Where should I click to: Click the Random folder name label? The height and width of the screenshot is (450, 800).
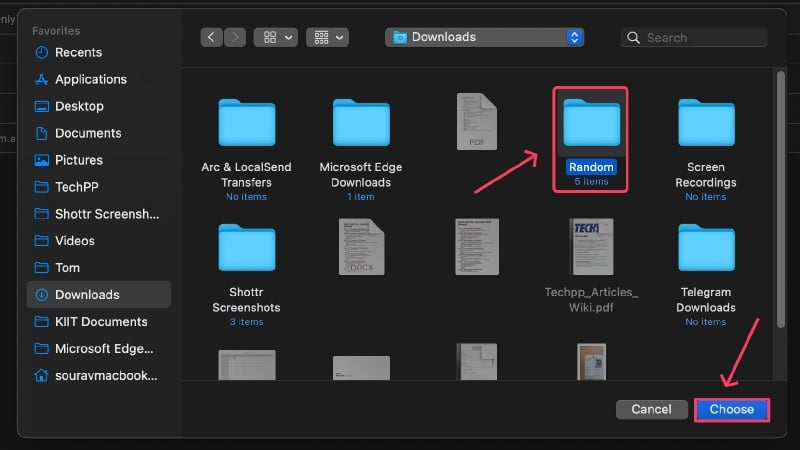[591, 167]
